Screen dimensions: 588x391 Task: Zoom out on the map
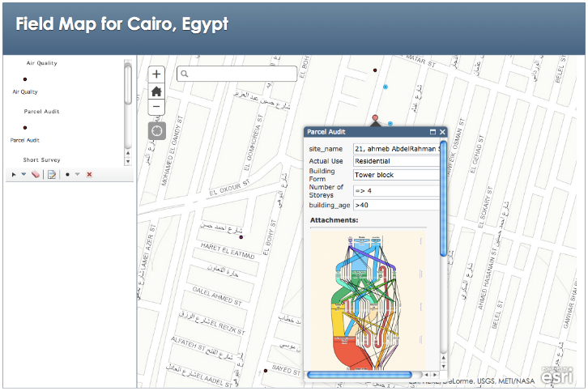coord(156,107)
